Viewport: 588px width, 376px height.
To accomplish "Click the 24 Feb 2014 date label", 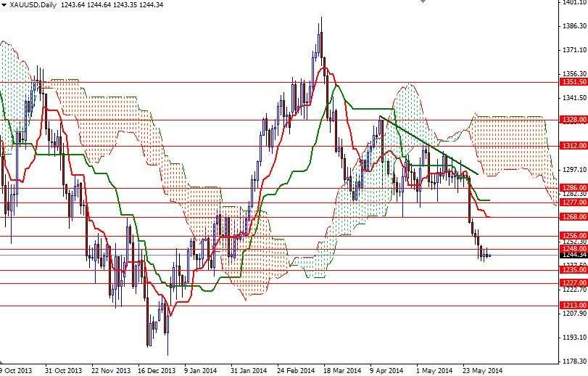I will click(296, 371).
